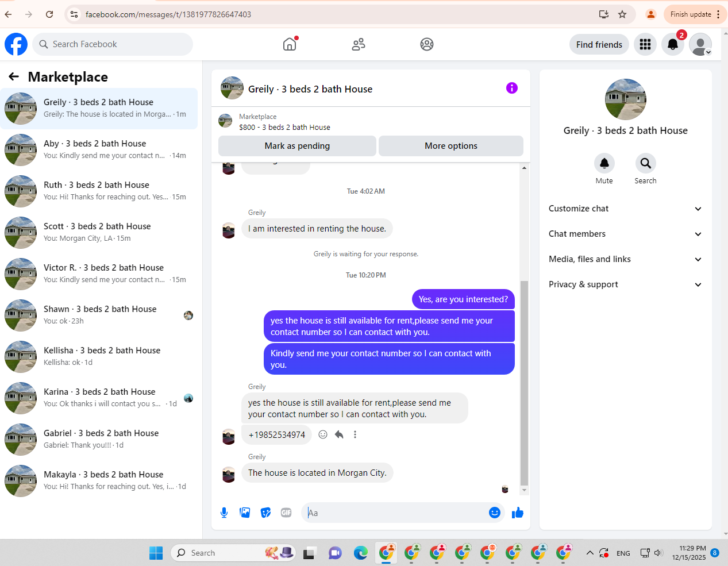728x566 pixels.
Task: Expand the Customize chat section
Action: [x=625, y=209]
